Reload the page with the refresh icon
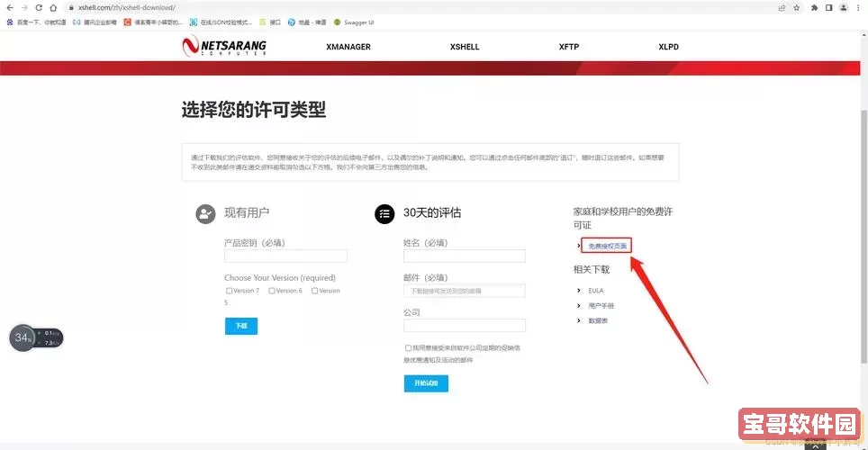Viewport: 868px width, 450px height. pyautogui.click(x=39, y=8)
